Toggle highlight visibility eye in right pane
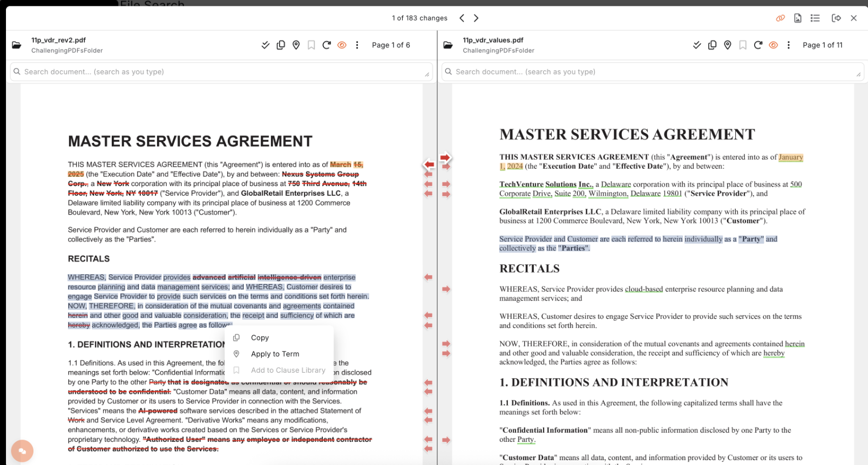The height and width of the screenshot is (465, 868). coord(773,45)
